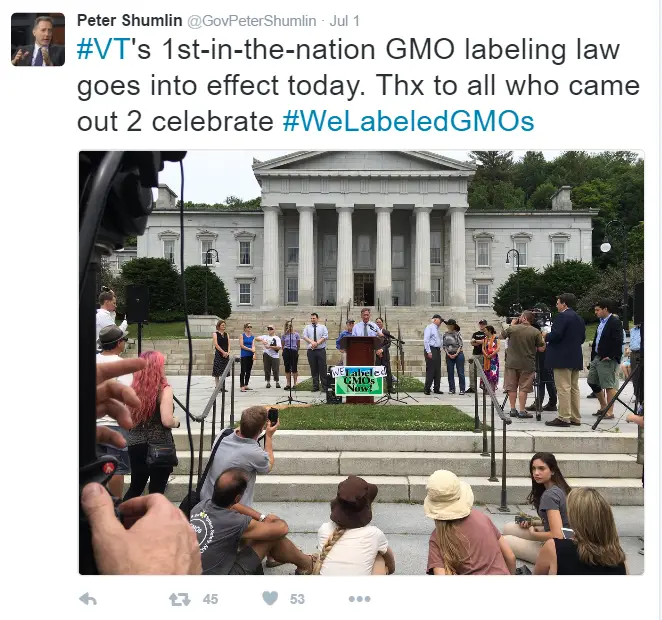Click the brown bucket hat in the photo
The height and width of the screenshot is (620, 662).
[x=353, y=501]
